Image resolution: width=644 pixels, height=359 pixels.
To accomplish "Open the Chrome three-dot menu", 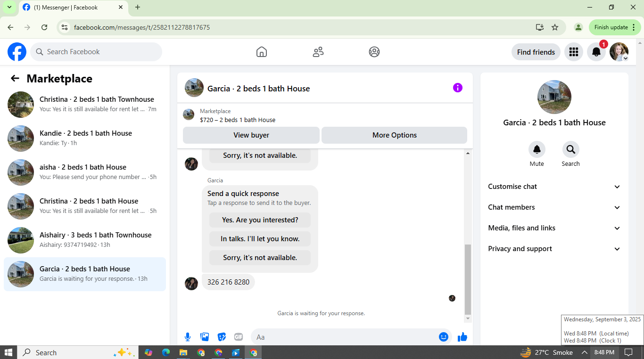I will (634, 27).
